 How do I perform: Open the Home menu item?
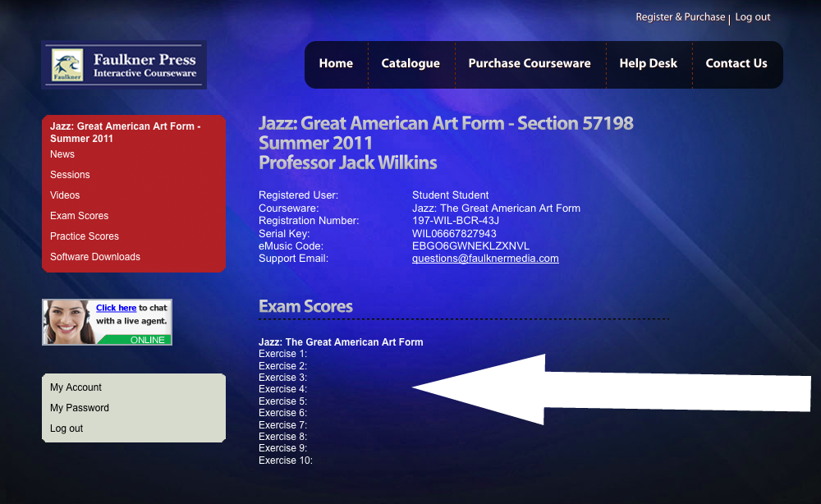(x=336, y=63)
